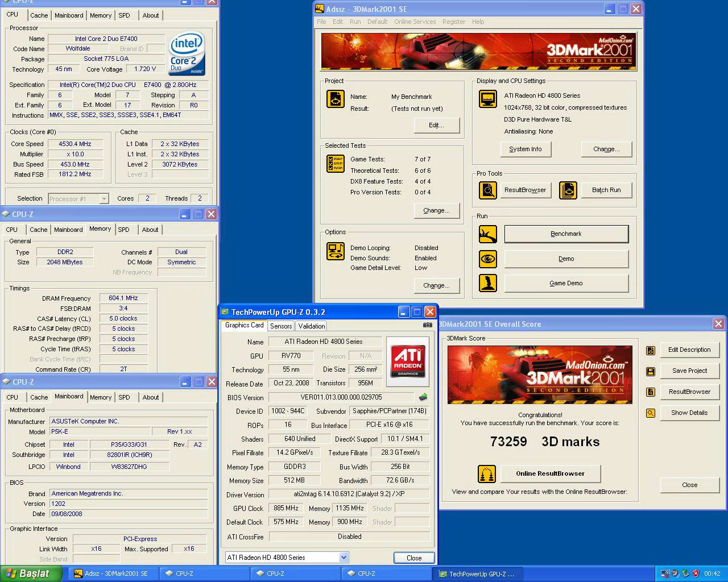Click the System Info button
The height and width of the screenshot is (582, 728).
(526, 149)
